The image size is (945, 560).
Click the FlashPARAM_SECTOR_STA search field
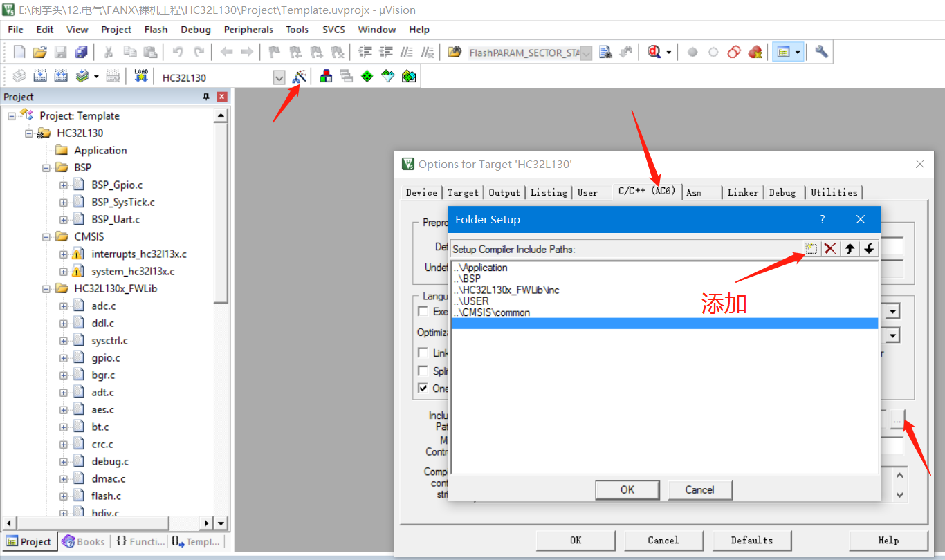pyautogui.click(x=523, y=53)
